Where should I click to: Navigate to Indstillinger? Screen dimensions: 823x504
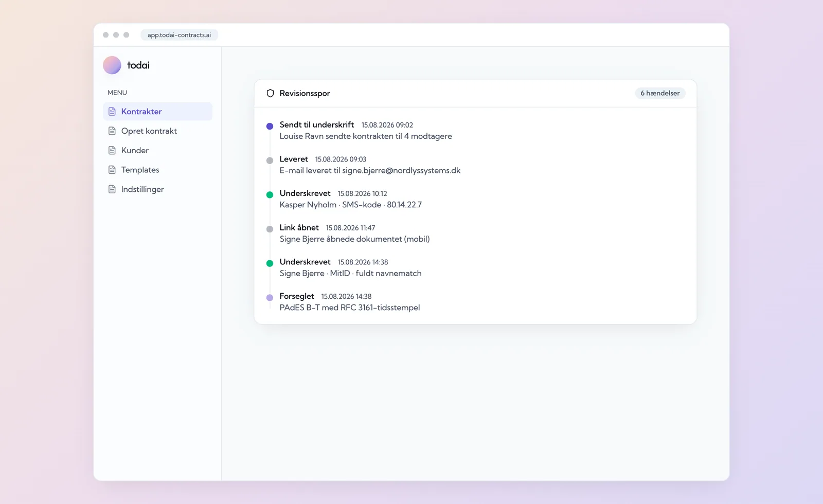pyautogui.click(x=157, y=189)
